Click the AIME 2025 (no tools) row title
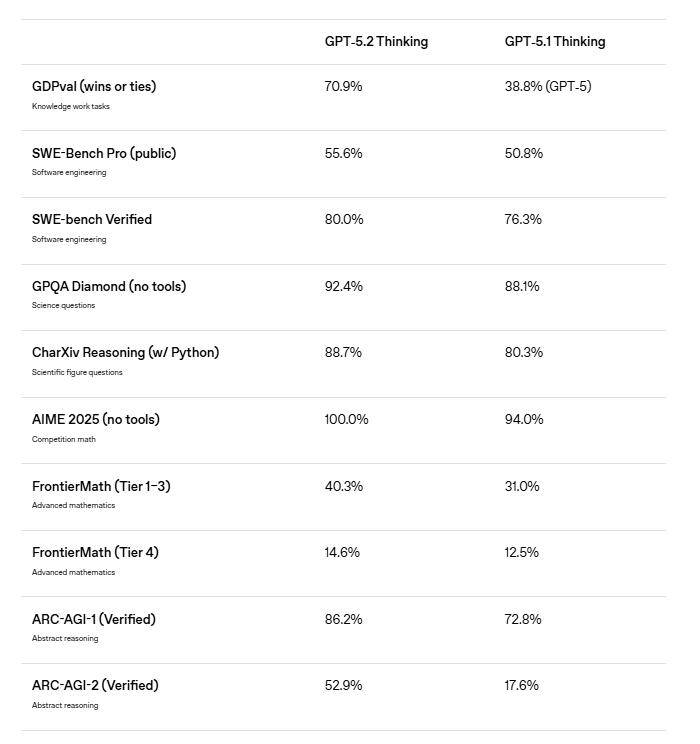The width and height of the screenshot is (700, 744). pos(95,420)
